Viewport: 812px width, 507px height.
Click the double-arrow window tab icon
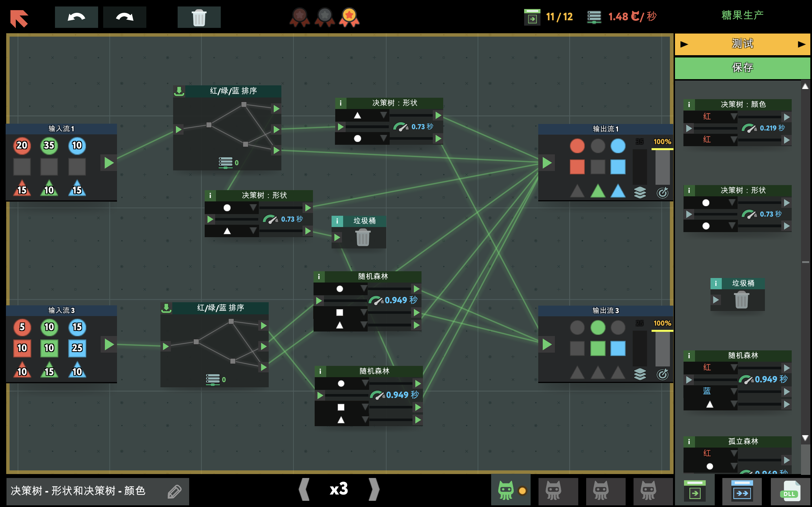742,492
